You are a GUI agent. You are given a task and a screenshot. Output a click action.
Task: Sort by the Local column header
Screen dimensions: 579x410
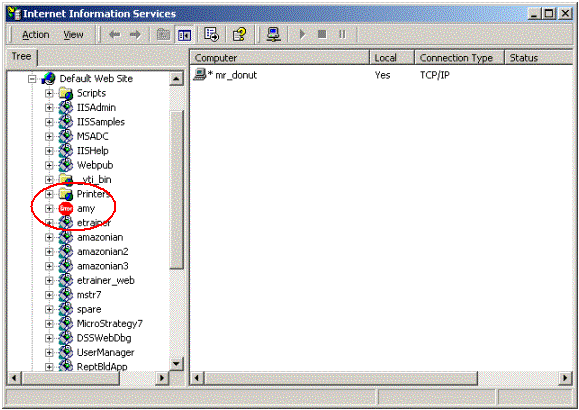click(x=392, y=58)
